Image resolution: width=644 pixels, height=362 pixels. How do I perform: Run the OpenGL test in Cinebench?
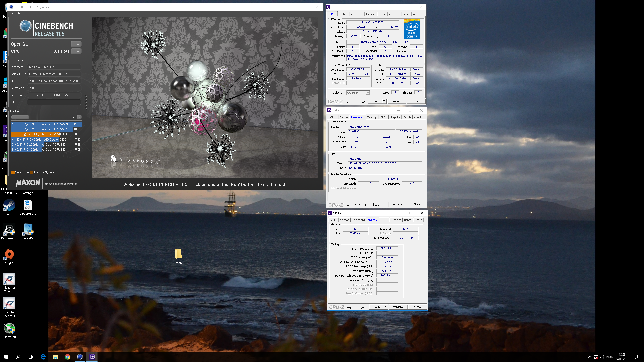click(x=76, y=44)
